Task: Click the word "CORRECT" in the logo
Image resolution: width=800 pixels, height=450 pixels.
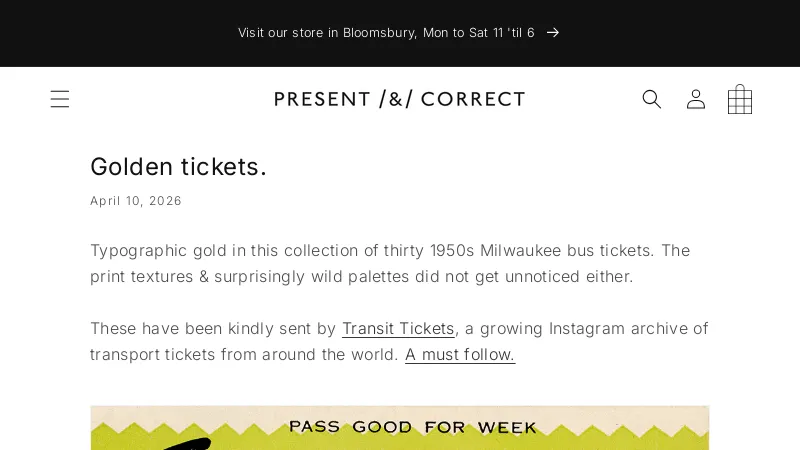Action: (473, 99)
